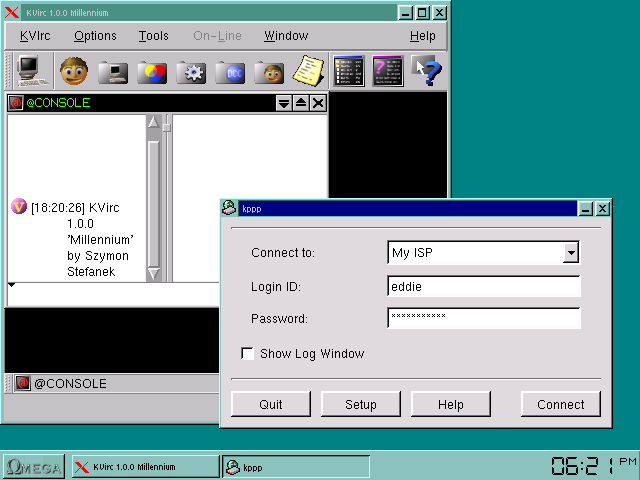Image resolution: width=640 pixels, height=480 pixels.
Task: Click the small triangle below console output
Action: click(11, 284)
